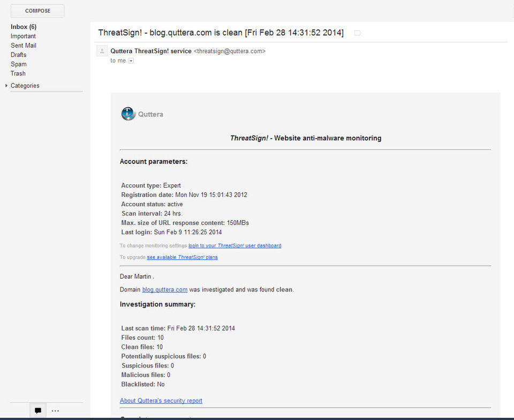Click the 'Account parameters:' heading

(154, 162)
